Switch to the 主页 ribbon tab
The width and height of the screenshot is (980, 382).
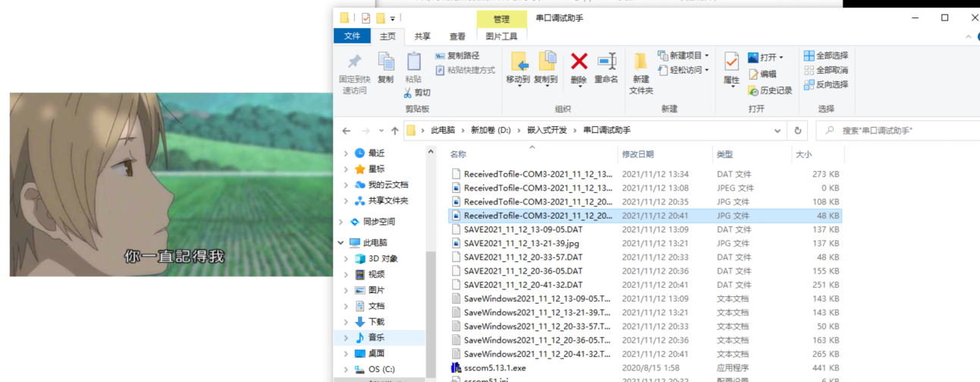388,36
